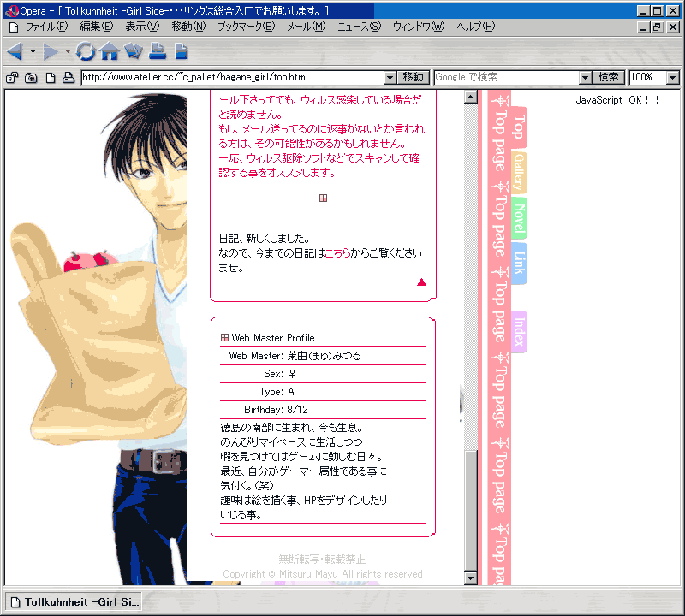Open the ウィンドウ(W) menu
Viewport: 685px width, 616px height.
419,27
